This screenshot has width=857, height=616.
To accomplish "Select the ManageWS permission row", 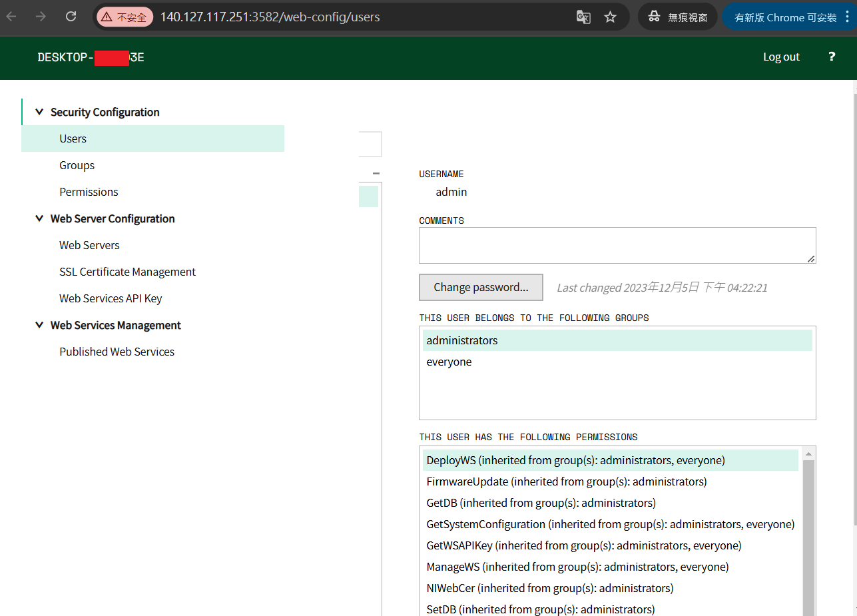I will coord(611,567).
